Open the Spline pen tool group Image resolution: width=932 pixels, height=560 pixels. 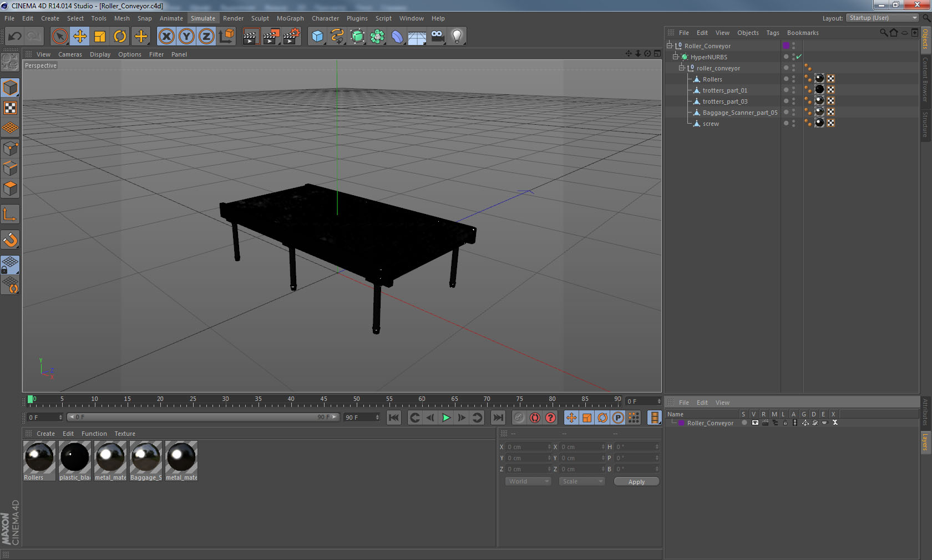337,37
